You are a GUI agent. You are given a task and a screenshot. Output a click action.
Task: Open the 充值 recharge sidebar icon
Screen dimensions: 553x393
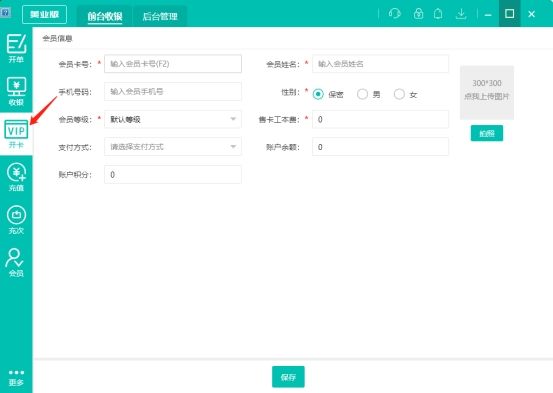[16, 177]
